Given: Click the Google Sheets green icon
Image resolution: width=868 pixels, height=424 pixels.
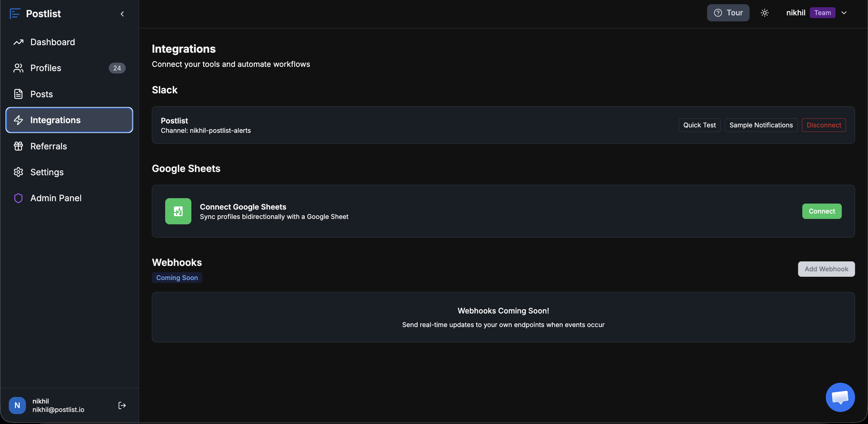Looking at the screenshot, I should (178, 211).
